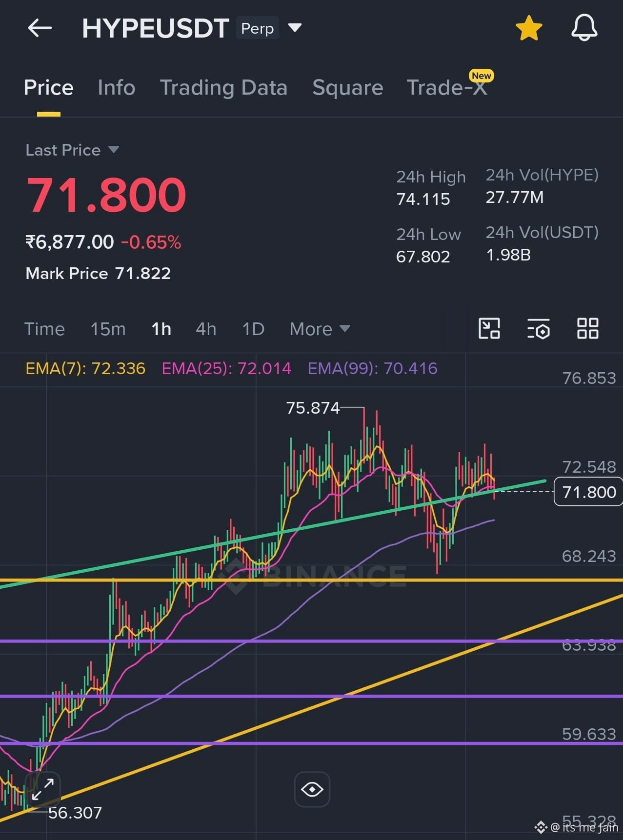Image resolution: width=623 pixels, height=840 pixels.
Task: Tap the 24h Vol(USDT) 1.98B value
Action: 508,255
